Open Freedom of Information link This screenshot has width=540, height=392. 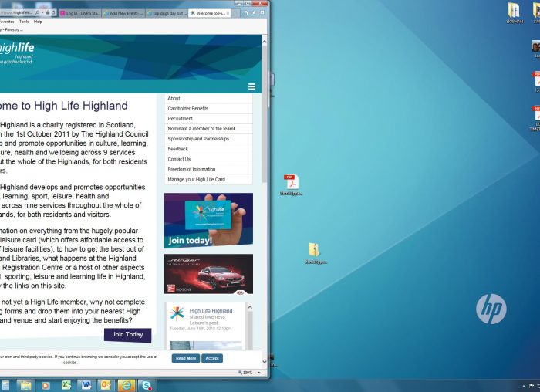(208, 170)
